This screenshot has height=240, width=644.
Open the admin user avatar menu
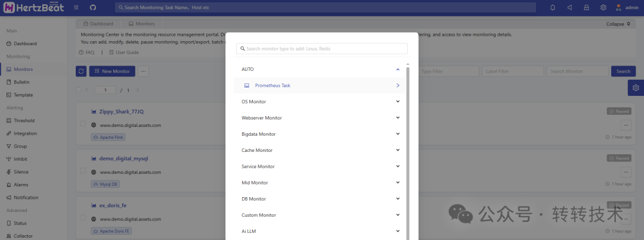627,7
